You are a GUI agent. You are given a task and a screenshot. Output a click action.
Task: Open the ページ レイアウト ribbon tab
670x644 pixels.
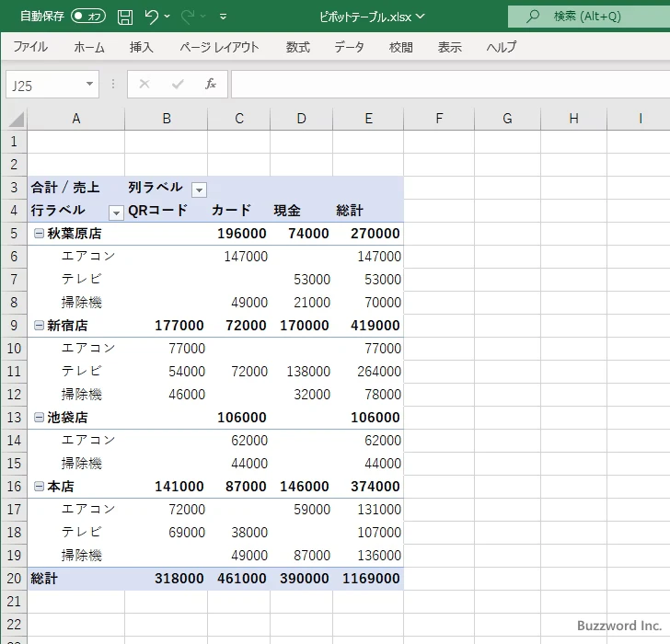point(219,47)
